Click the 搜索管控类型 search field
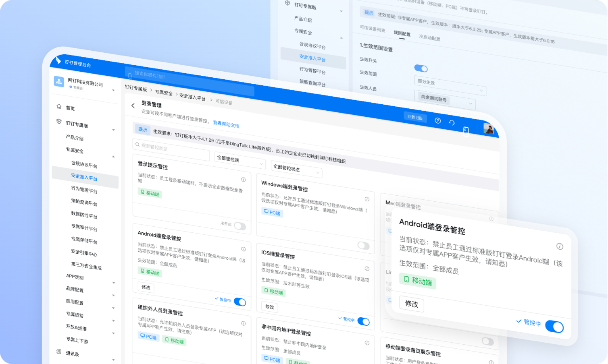This screenshot has width=608, height=364. [171, 150]
